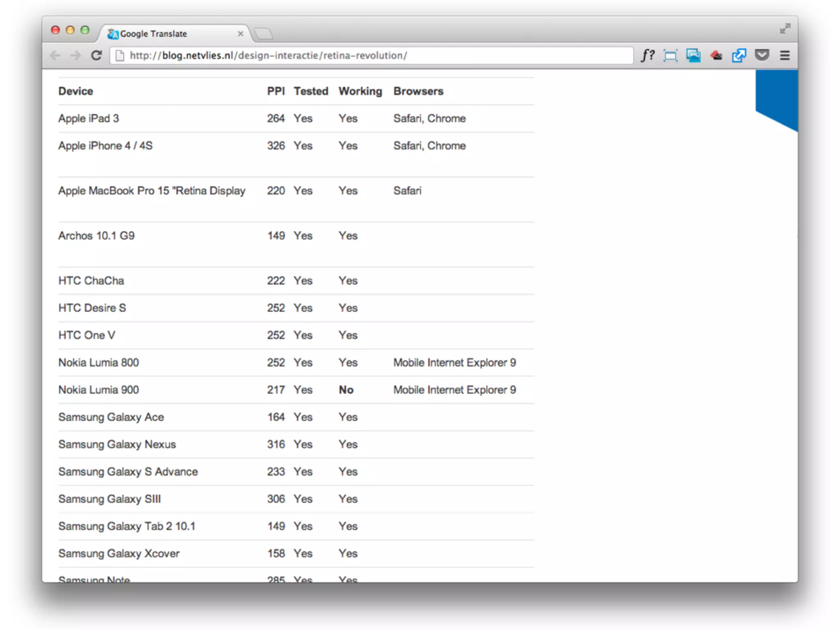Go back with the back arrow
This screenshot has width=840, height=630.
coord(55,55)
